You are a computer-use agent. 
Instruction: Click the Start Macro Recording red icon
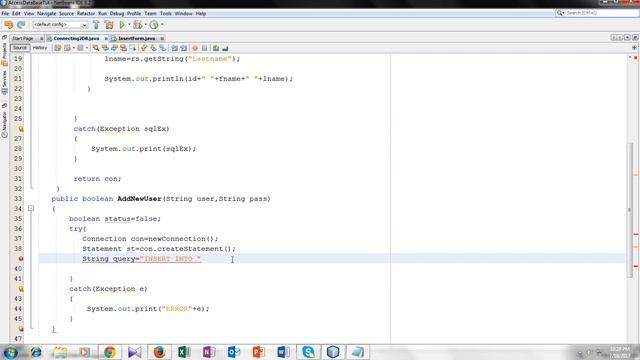pyautogui.click(x=195, y=48)
